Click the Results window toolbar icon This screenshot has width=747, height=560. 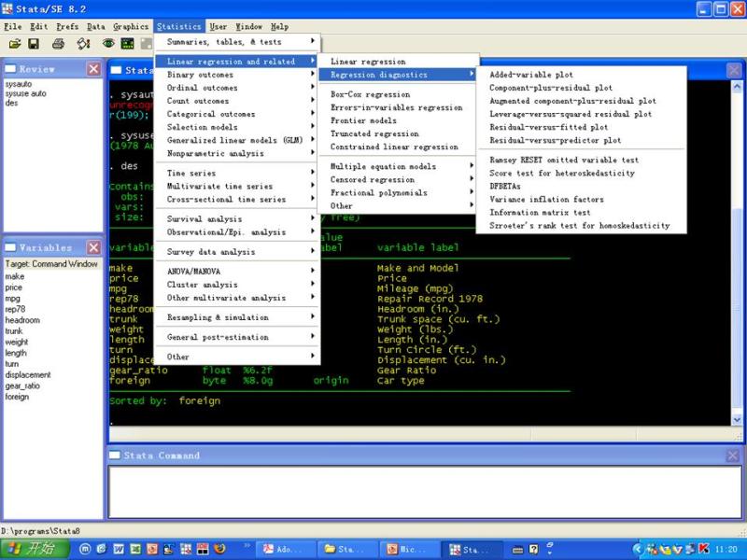click(127, 44)
